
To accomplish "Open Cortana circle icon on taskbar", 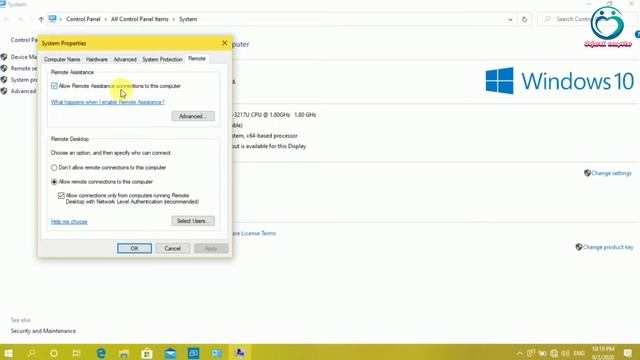I will pos(53,353).
